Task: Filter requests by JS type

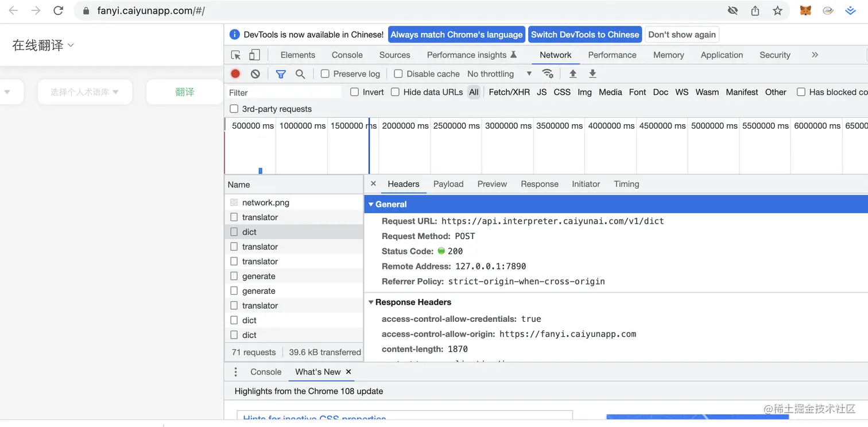Action: (541, 92)
